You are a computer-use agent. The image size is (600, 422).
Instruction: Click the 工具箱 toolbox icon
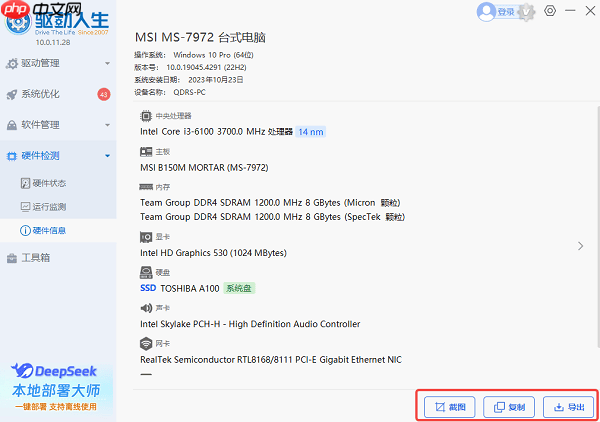click(12, 258)
